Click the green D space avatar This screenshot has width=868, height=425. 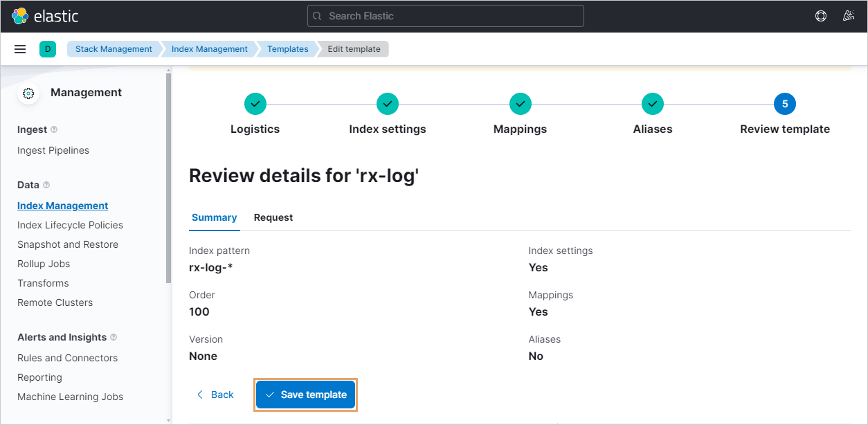coord(48,49)
